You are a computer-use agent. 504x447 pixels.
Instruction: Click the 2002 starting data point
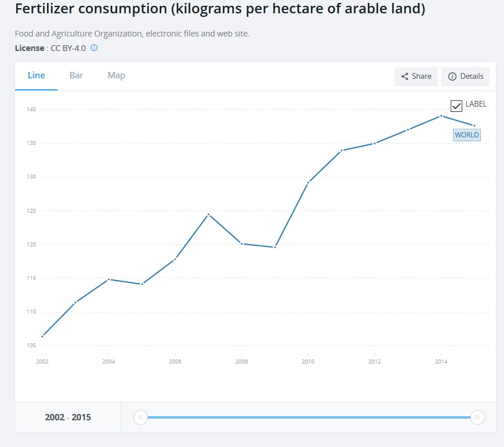[42, 336]
